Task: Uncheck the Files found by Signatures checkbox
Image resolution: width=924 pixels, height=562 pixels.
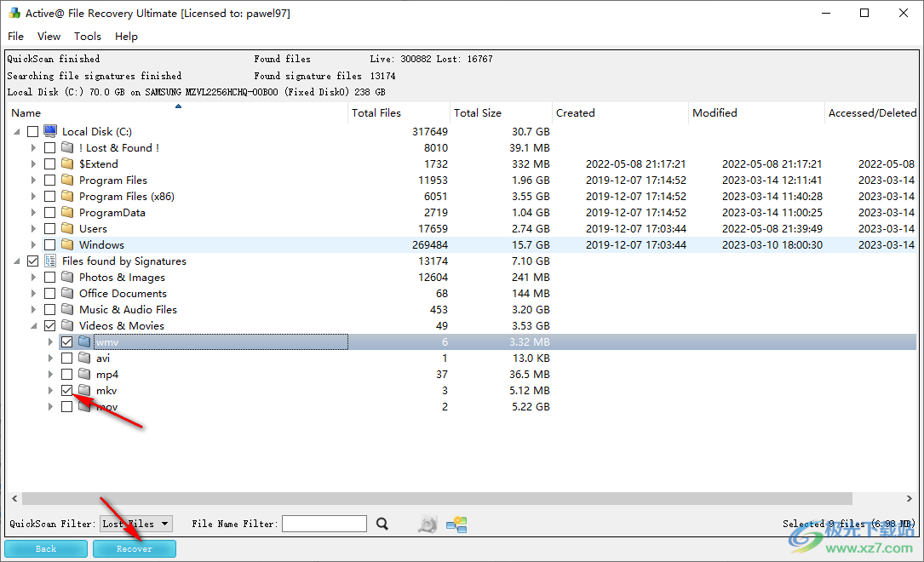Action: point(33,261)
